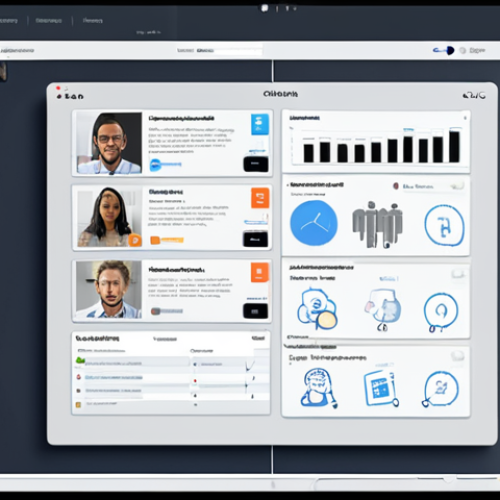The width and height of the screenshot is (500, 500).
Task: Click the black button on the glasses man's card
Action: click(256, 164)
